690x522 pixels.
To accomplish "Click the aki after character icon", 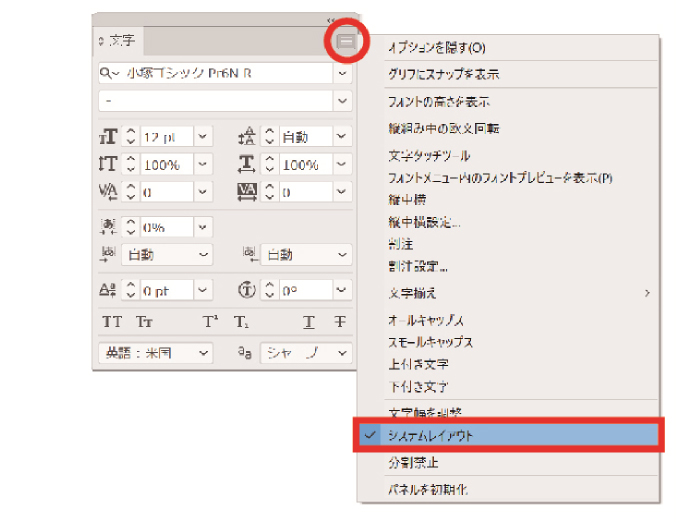I will click(x=250, y=254).
